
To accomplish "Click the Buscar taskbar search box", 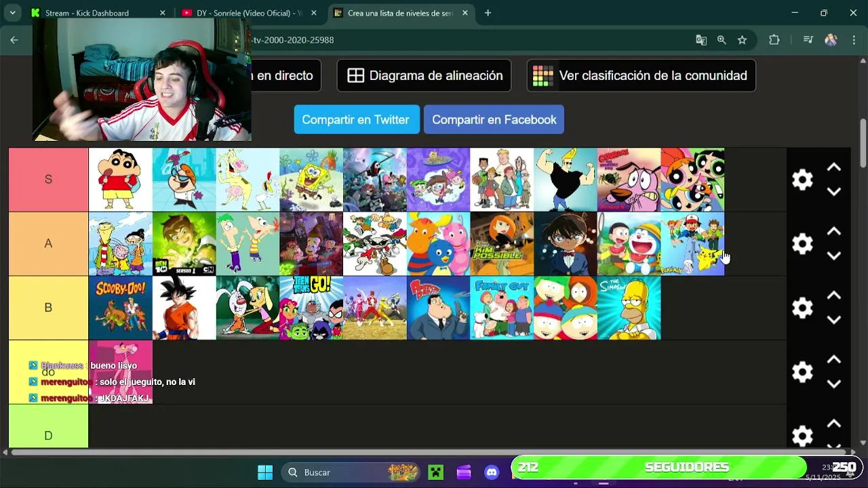I will click(x=351, y=472).
